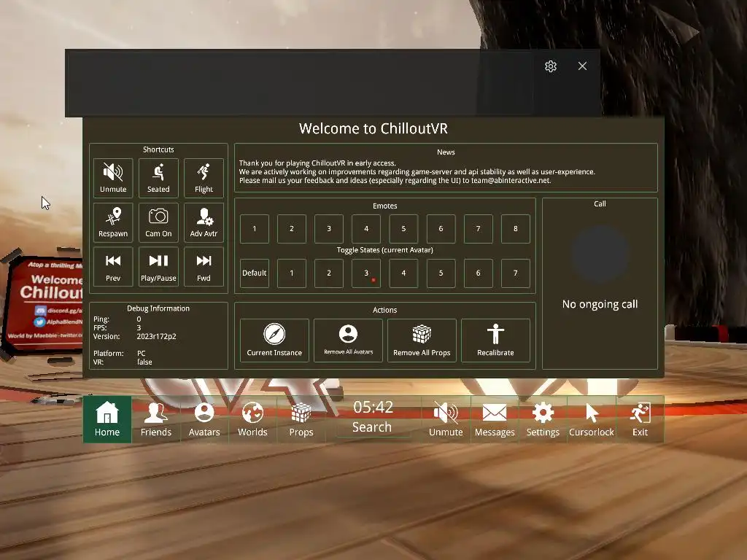
Task: Trigger Emote 4
Action: (x=366, y=228)
